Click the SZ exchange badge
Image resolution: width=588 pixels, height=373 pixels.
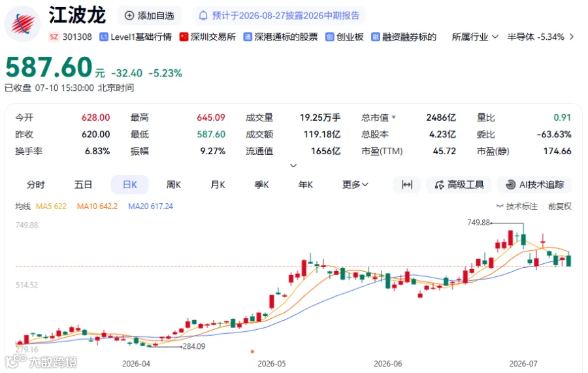(54, 37)
